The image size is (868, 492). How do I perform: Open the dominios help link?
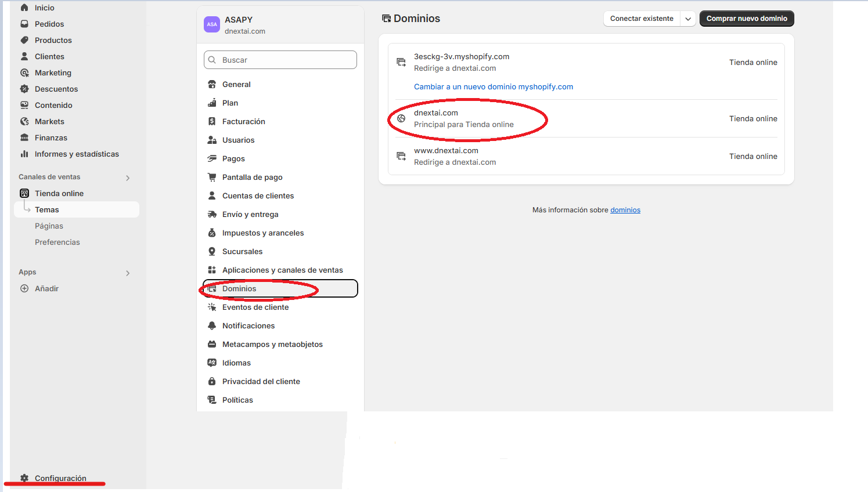click(625, 210)
